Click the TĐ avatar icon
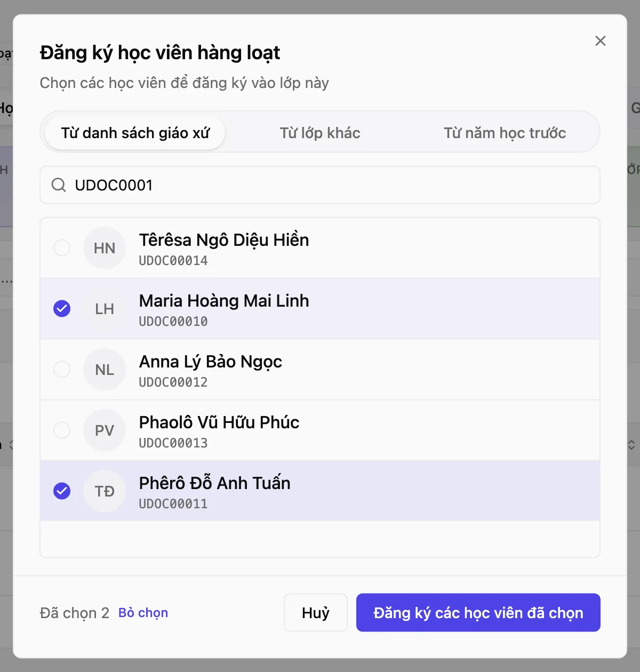The height and width of the screenshot is (672, 640). [105, 491]
